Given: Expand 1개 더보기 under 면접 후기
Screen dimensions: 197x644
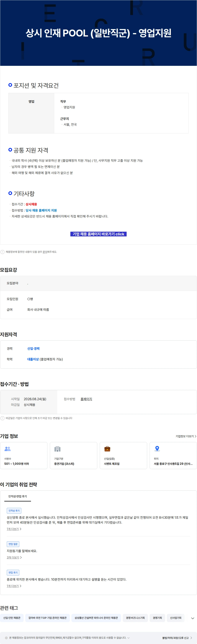Looking at the screenshot, I should pyautogui.click(x=14, y=586).
